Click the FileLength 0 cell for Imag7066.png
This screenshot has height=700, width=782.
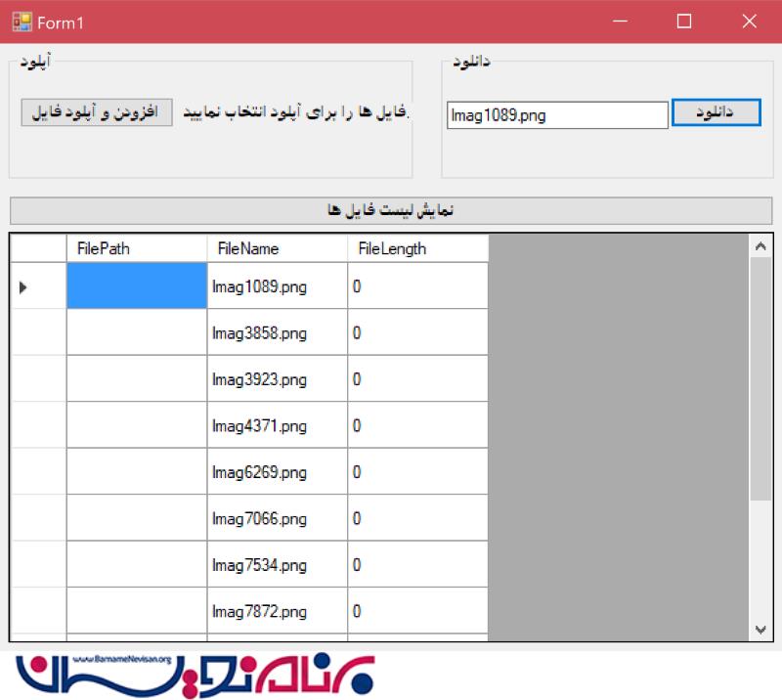click(418, 518)
